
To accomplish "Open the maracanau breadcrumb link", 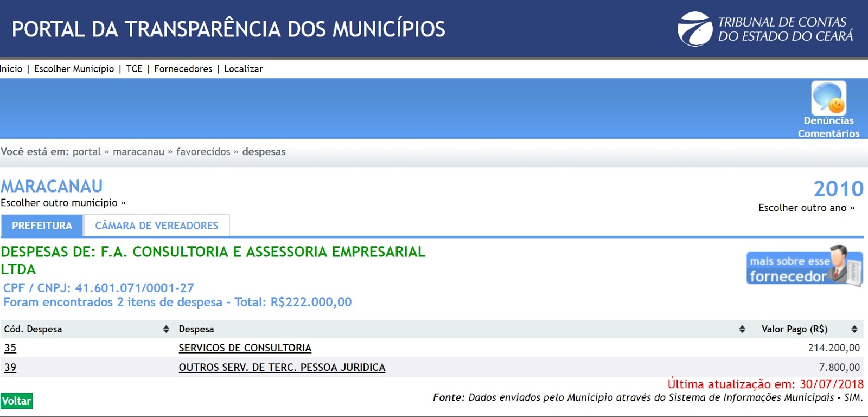I will [x=138, y=152].
